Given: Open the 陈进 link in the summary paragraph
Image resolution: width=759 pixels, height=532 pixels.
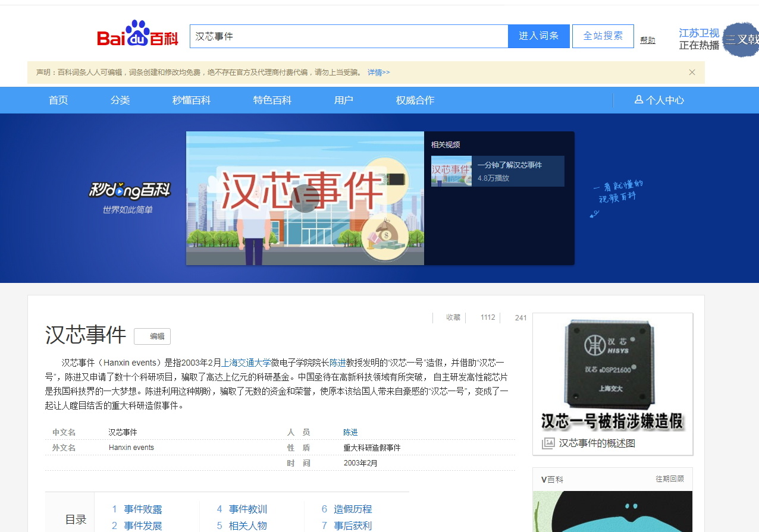Looking at the screenshot, I should click(x=338, y=363).
